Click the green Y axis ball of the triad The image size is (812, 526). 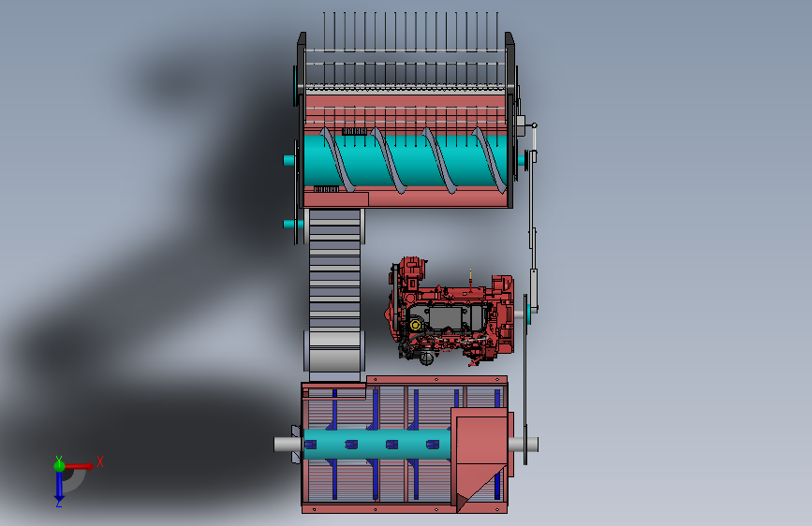(59, 465)
